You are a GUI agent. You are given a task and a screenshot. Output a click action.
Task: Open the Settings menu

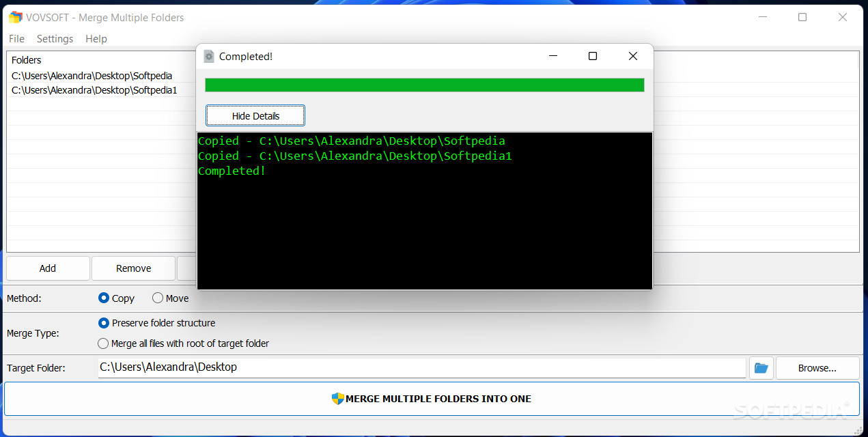pos(55,39)
